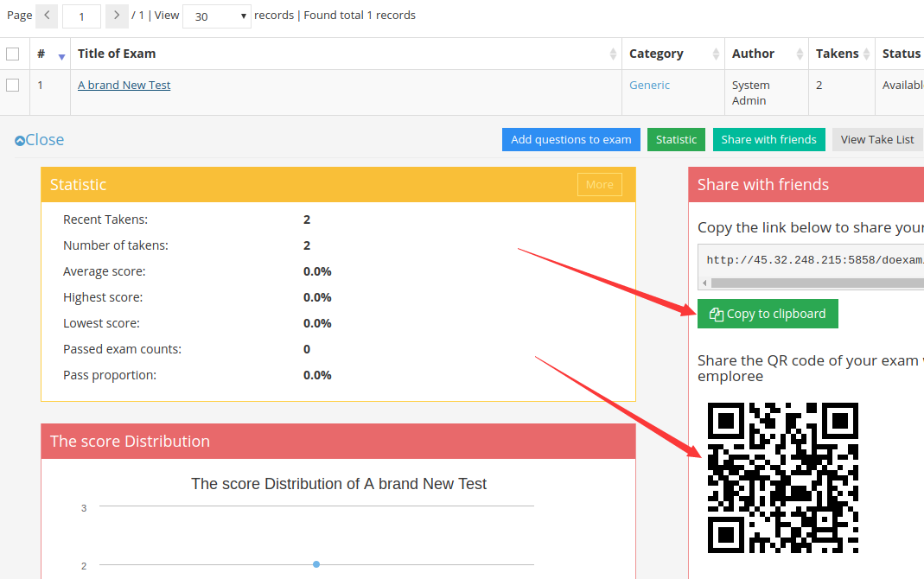924x579 pixels.
Task: Click the Takens value 2 in the row
Action: [819, 86]
